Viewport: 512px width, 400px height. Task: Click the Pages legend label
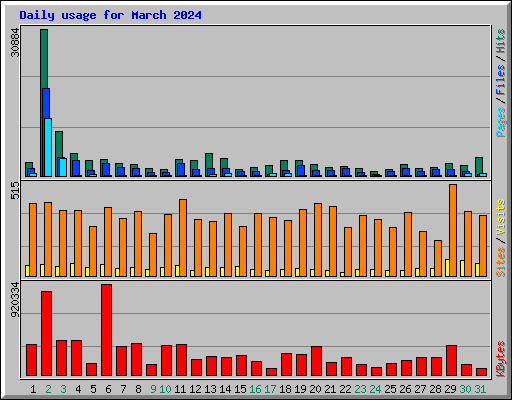coord(500,122)
